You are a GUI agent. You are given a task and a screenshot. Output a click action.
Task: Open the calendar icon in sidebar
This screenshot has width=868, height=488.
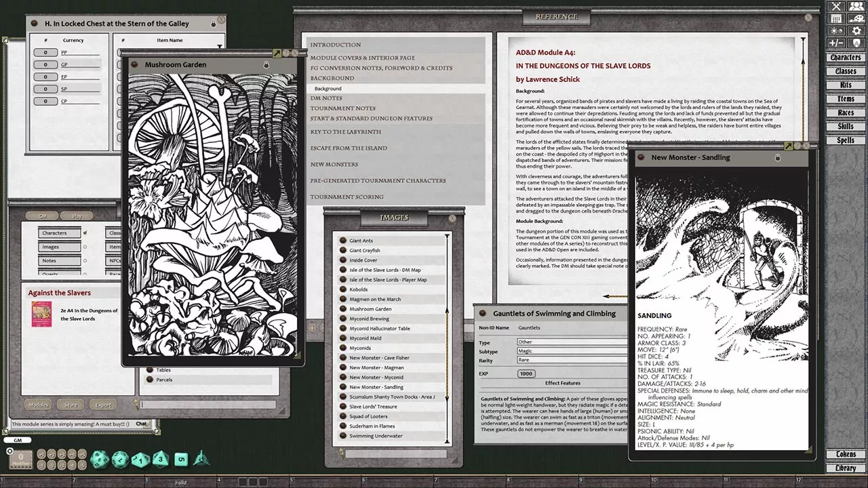coord(836,18)
